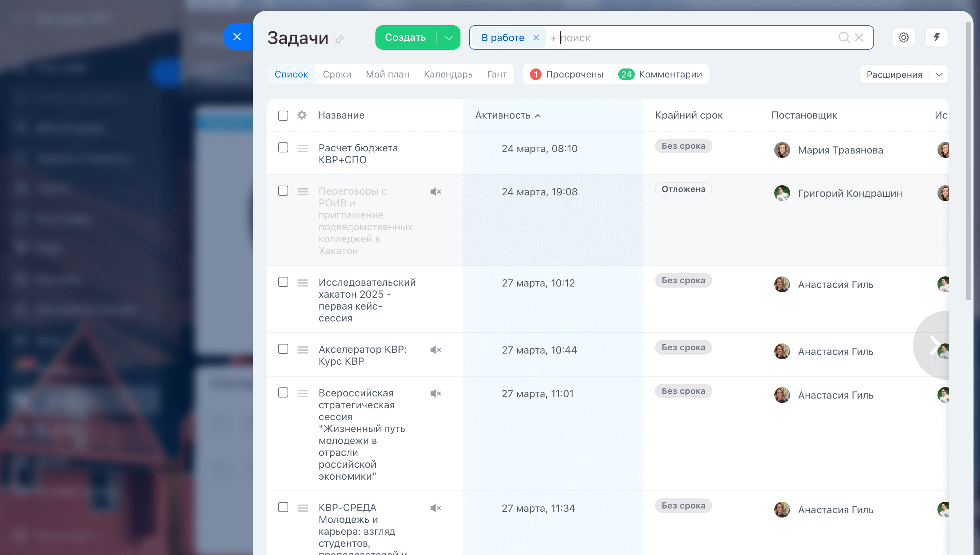The image size is (980, 555).
Task: Filter by Просрочены counter
Action: (x=567, y=74)
